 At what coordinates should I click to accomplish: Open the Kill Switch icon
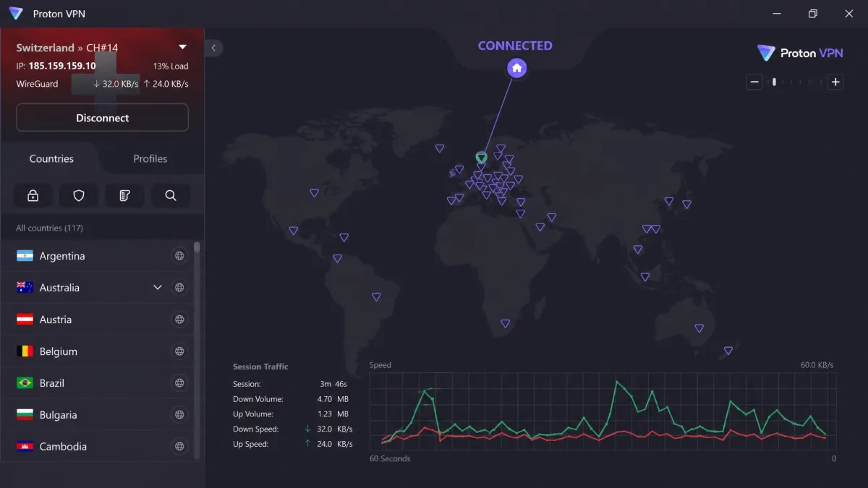(x=124, y=195)
